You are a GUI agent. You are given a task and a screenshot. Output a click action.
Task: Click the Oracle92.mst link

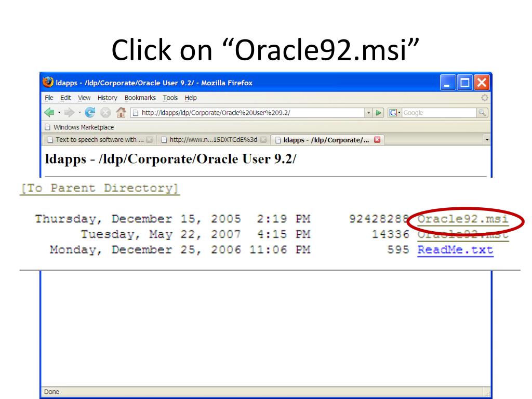click(x=462, y=234)
